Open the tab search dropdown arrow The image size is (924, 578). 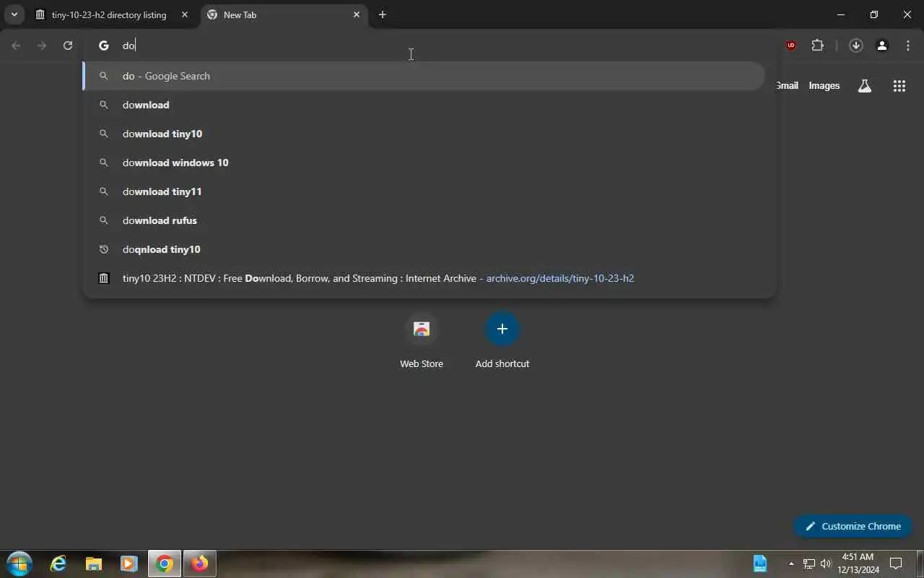point(14,14)
